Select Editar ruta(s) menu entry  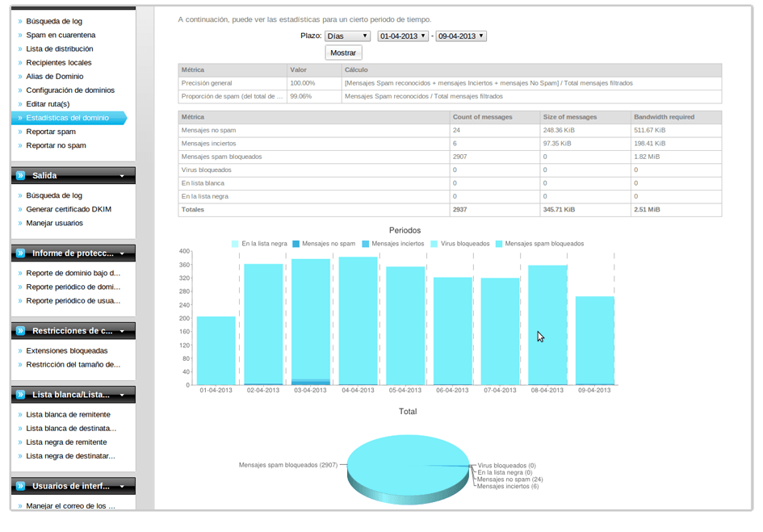[x=48, y=104]
